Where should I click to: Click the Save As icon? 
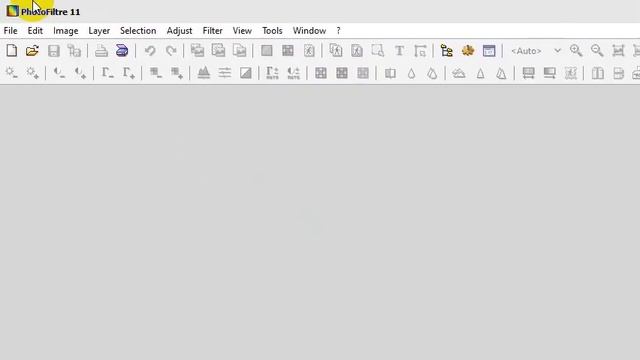pos(74,51)
